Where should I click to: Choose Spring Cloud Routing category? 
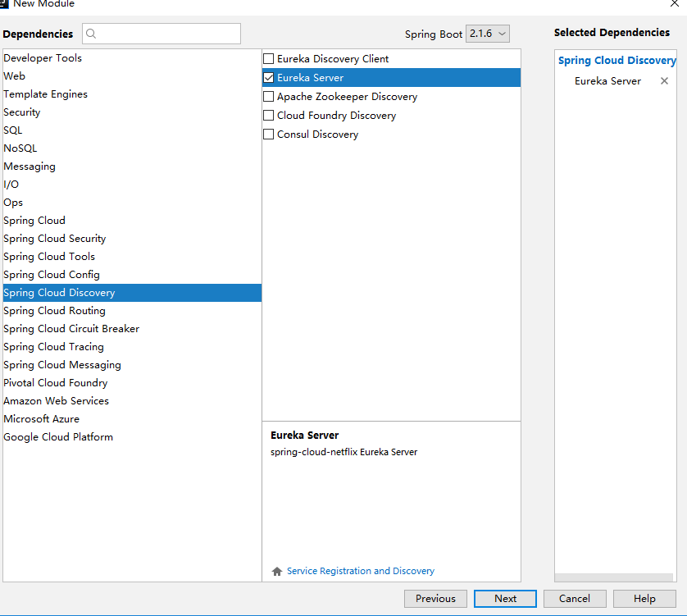[x=132, y=310]
